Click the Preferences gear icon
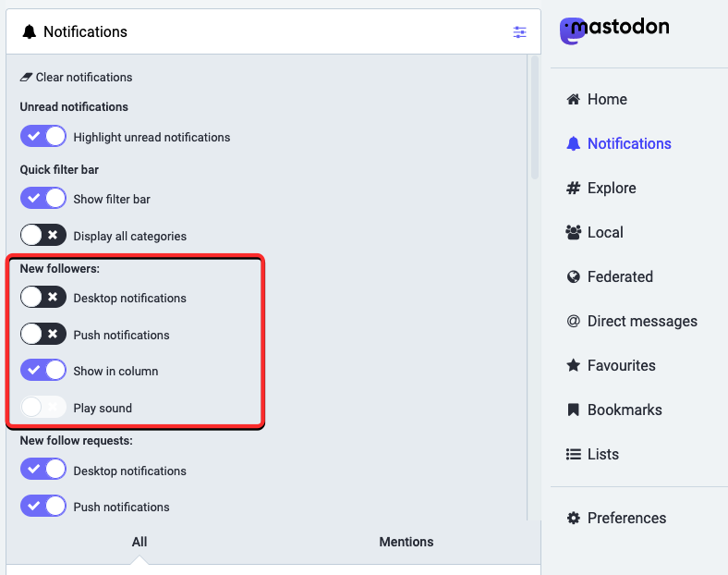The image size is (728, 575). coord(573,519)
